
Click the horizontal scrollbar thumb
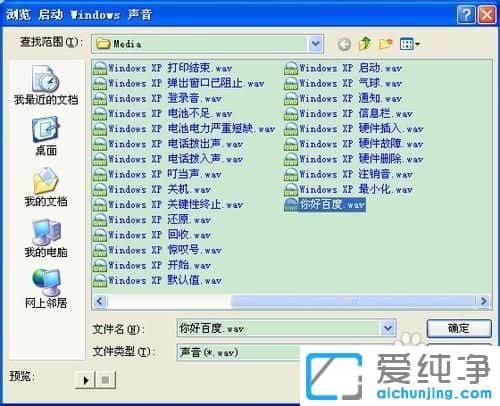tap(353, 301)
